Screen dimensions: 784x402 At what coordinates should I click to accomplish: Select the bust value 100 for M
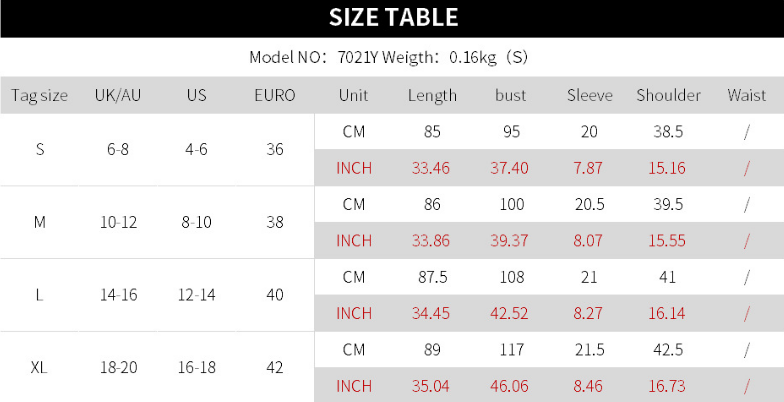pos(512,204)
